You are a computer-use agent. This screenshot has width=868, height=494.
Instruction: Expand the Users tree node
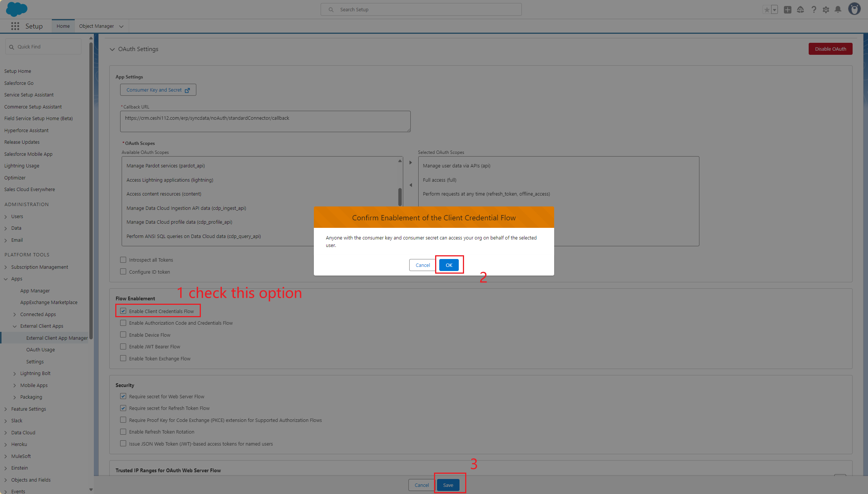pyautogui.click(x=6, y=217)
